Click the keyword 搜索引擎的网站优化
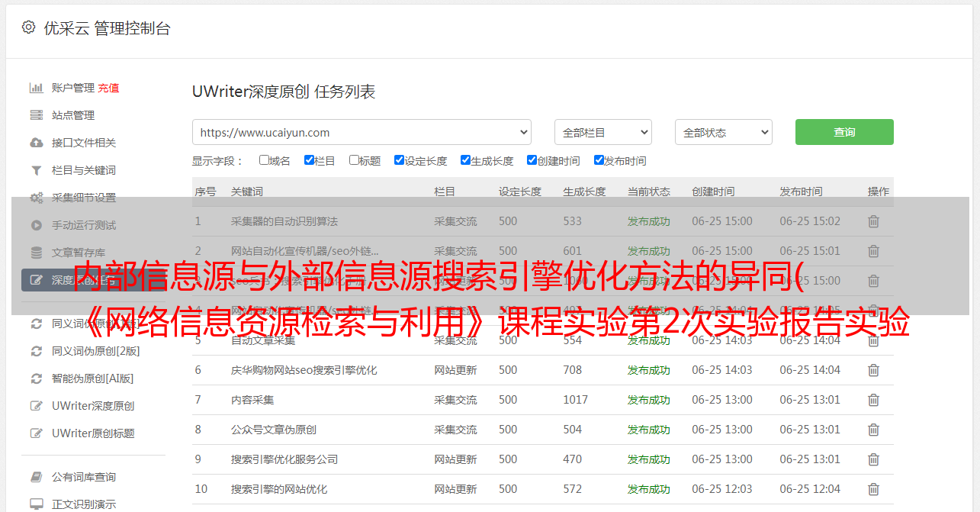This screenshot has width=980, height=512. pyautogui.click(x=279, y=489)
